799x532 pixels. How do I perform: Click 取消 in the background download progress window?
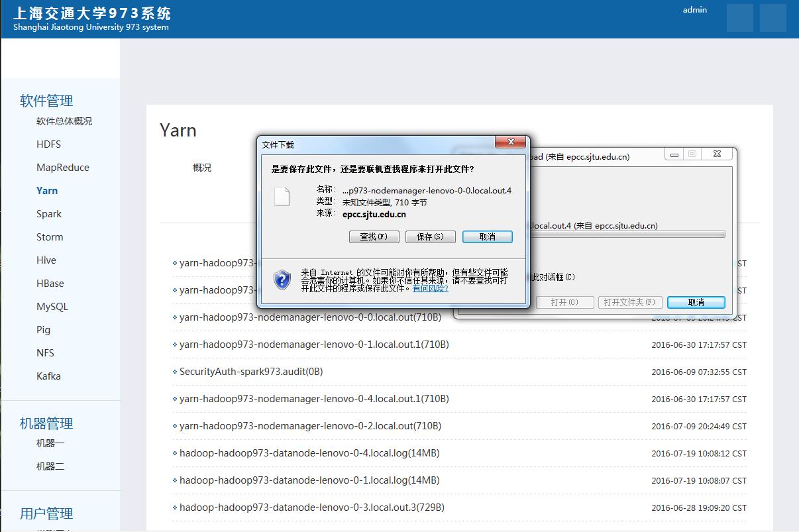[696, 302]
